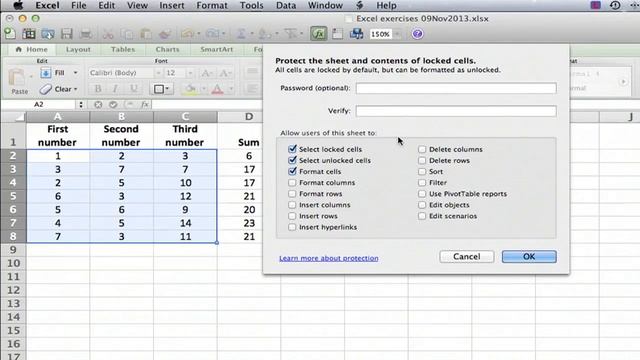640x360 pixels.
Task: Open the Data menu
Action: click(286, 5)
